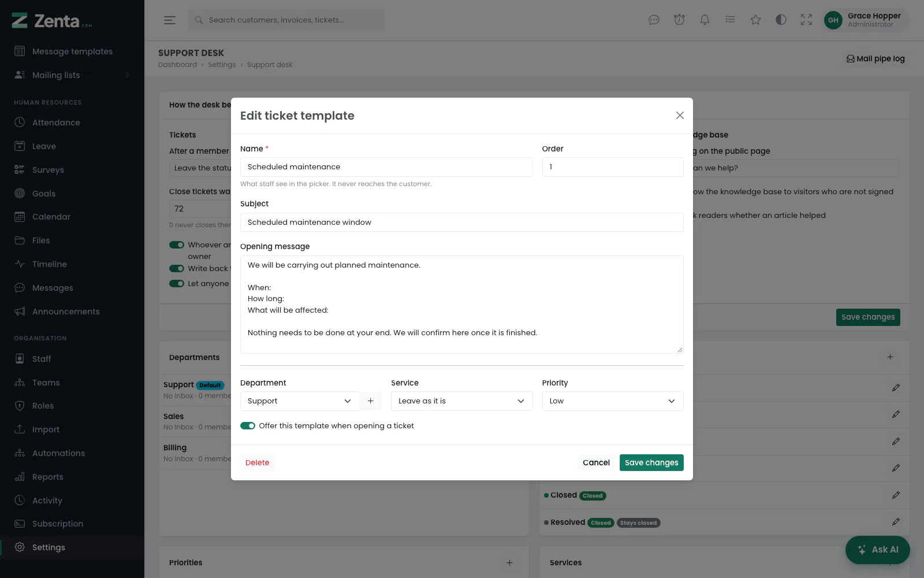Open the task list icon in header

(730, 20)
